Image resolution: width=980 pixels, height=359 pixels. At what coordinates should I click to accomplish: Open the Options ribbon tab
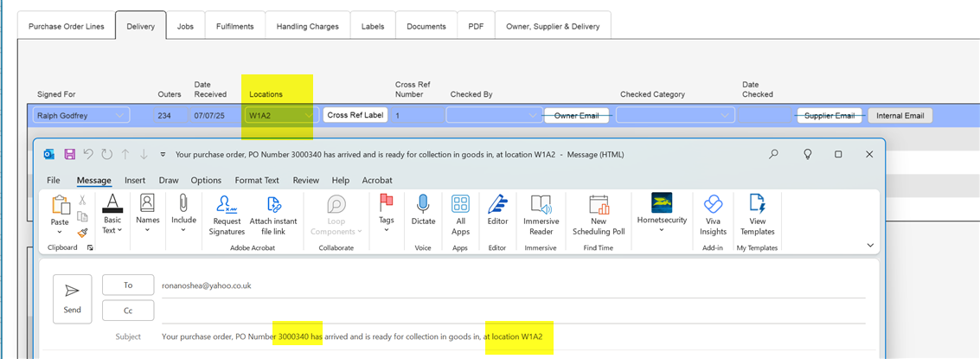tap(206, 180)
